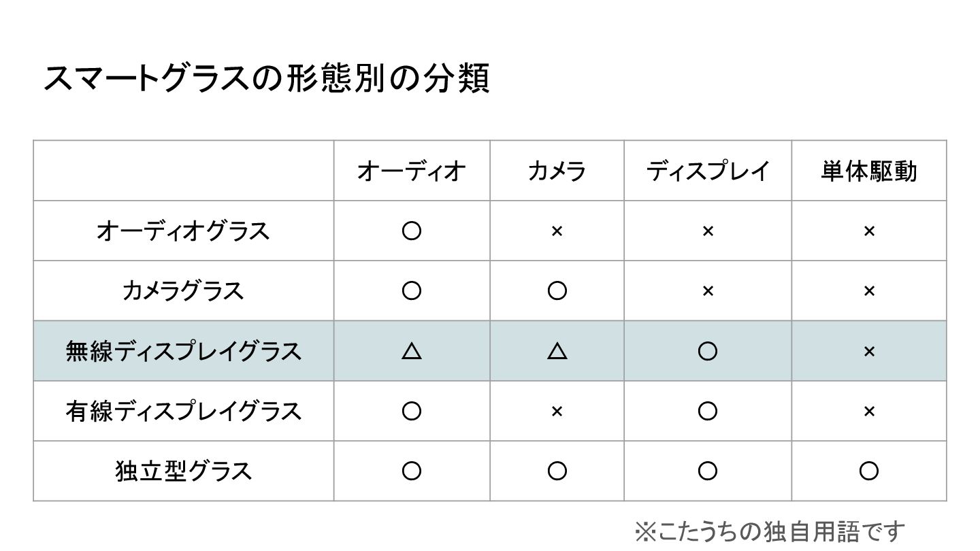980x551 pixels.
Task: Click the cross in オーディオグラス カメラ cell
Action: pyautogui.click(x=557, y=231)
